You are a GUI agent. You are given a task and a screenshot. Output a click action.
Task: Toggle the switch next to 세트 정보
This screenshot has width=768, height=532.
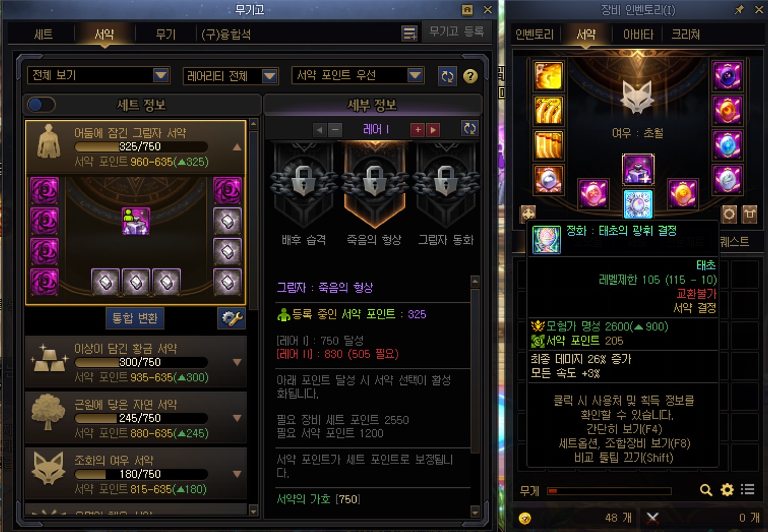41,105
